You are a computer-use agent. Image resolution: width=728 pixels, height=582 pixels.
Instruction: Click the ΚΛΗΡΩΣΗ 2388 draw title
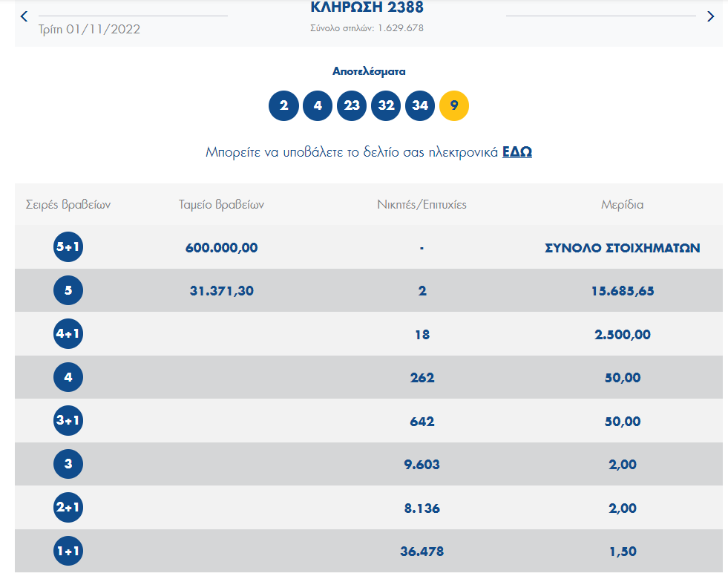click(x=367, y=7)
